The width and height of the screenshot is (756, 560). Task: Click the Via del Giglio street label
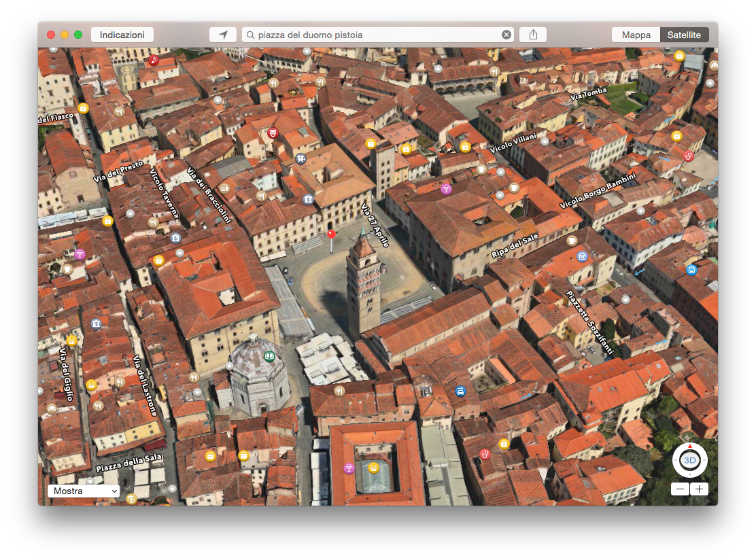pos(65,374)
